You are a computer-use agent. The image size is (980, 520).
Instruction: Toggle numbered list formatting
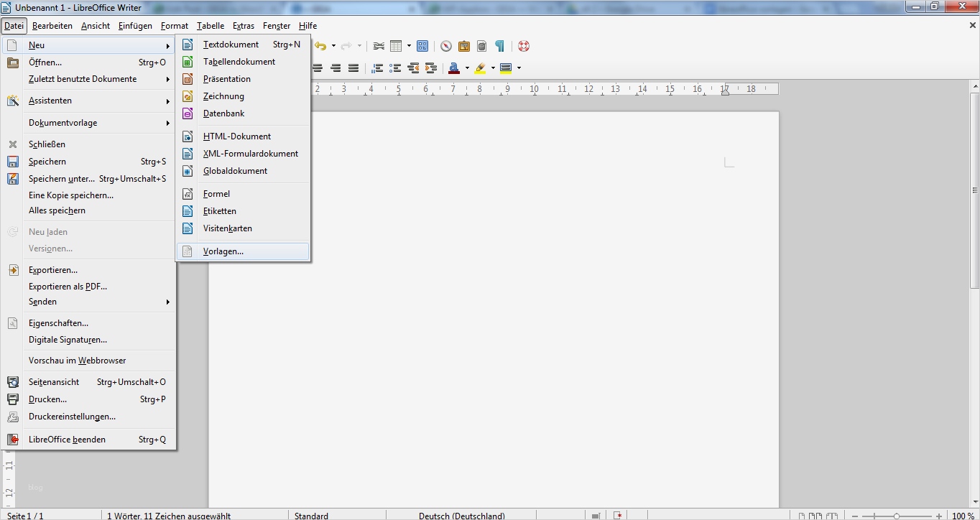[377, 68]
